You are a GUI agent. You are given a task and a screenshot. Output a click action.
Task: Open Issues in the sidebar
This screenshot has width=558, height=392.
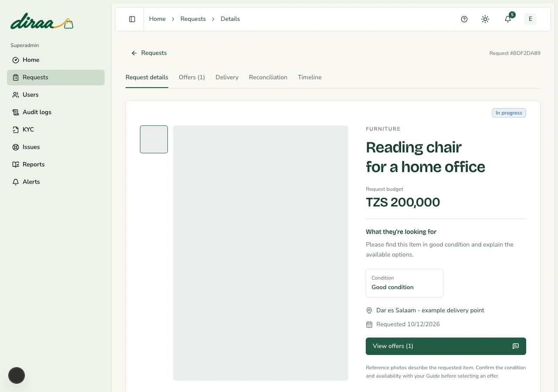pyautogui.click(x=56, y=147)
